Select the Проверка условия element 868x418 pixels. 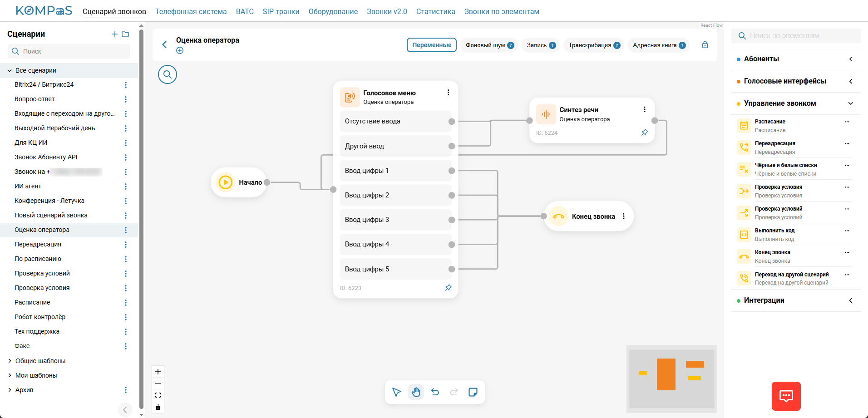(x=794, y=191)
